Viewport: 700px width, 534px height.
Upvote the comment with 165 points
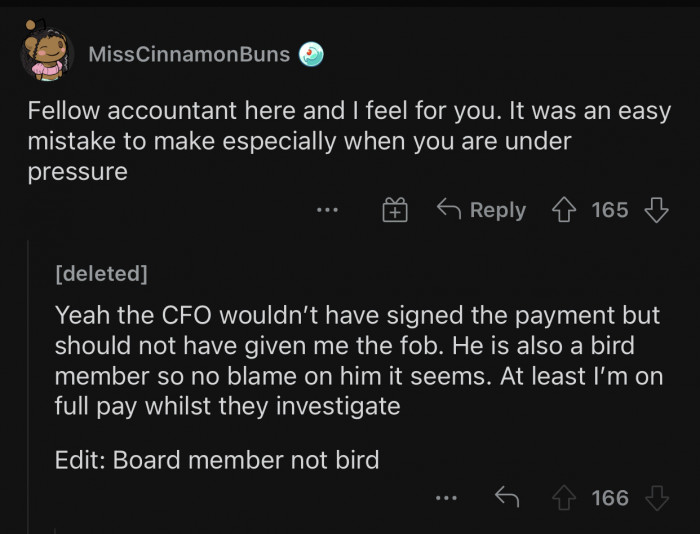click(x=563, y=210)
